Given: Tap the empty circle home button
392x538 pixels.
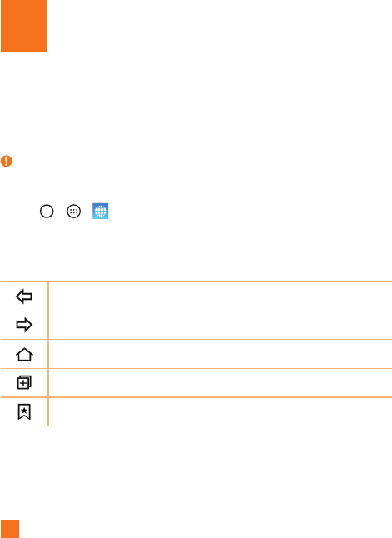Looking at the screenshot, I should [47, 211].
